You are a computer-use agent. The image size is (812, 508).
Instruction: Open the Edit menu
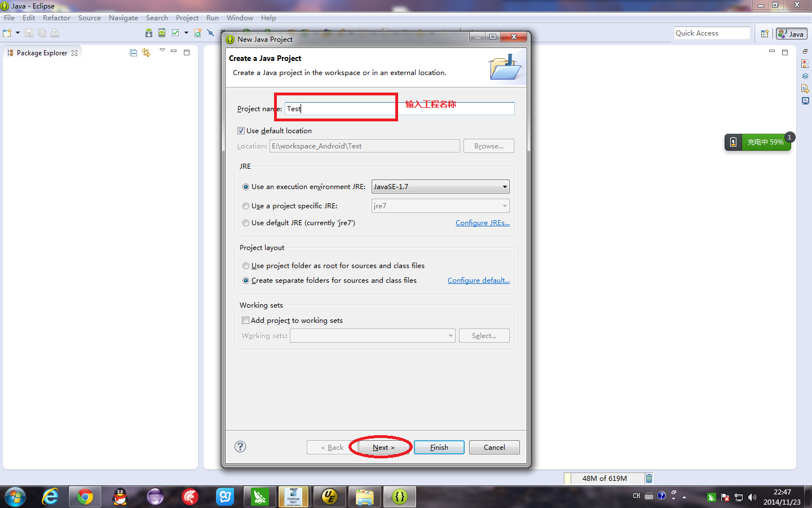click(29, 18)
